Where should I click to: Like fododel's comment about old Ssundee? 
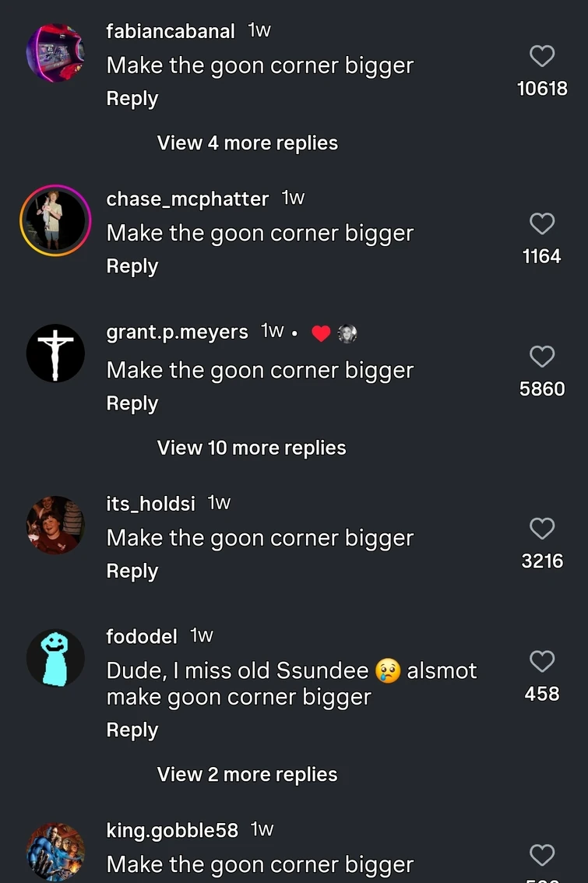[x=542, y=662]
